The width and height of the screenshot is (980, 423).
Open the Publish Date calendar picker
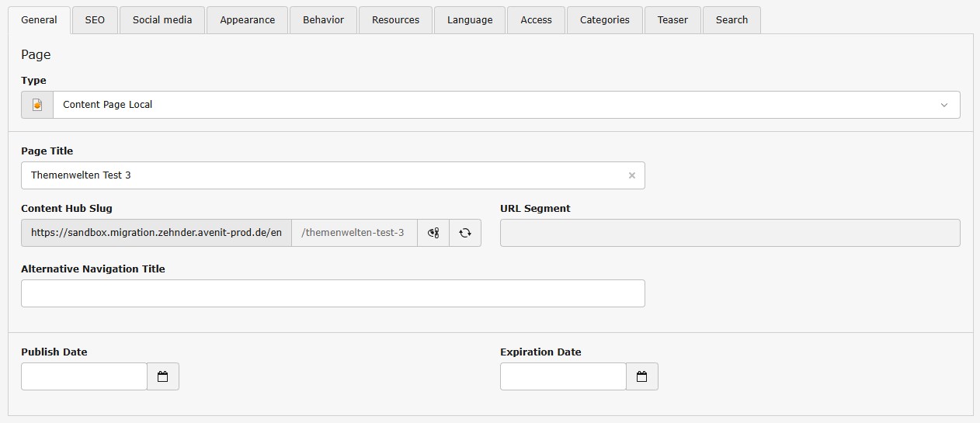[163, 376]
